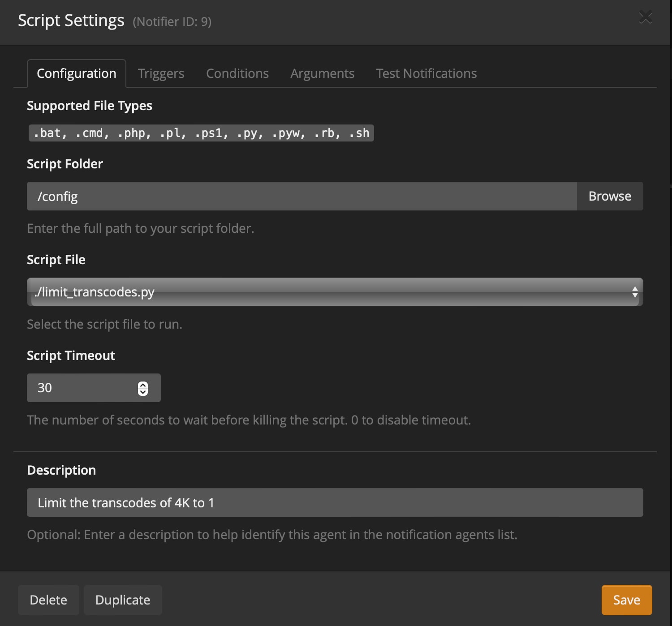
Task: Select the Arguments tab
Action: tap(322, 73)
